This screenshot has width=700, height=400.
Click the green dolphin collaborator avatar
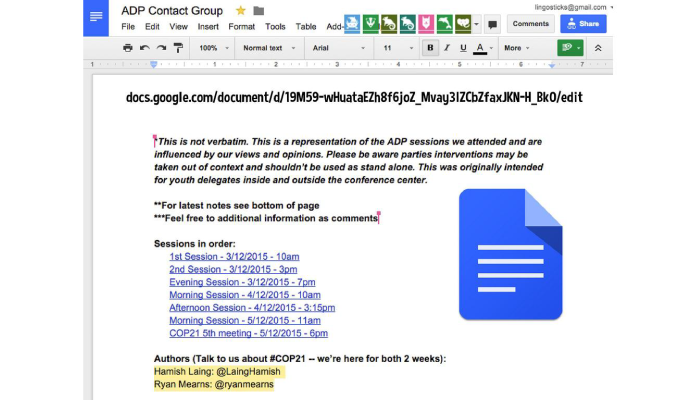coord(445,24)
